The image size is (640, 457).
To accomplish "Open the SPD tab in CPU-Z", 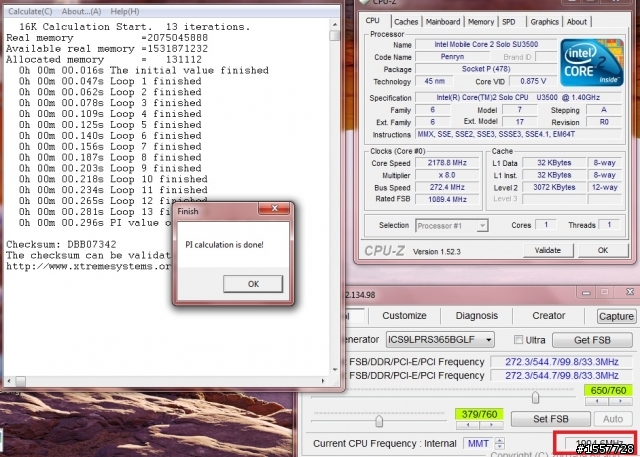I will (509, 22).
